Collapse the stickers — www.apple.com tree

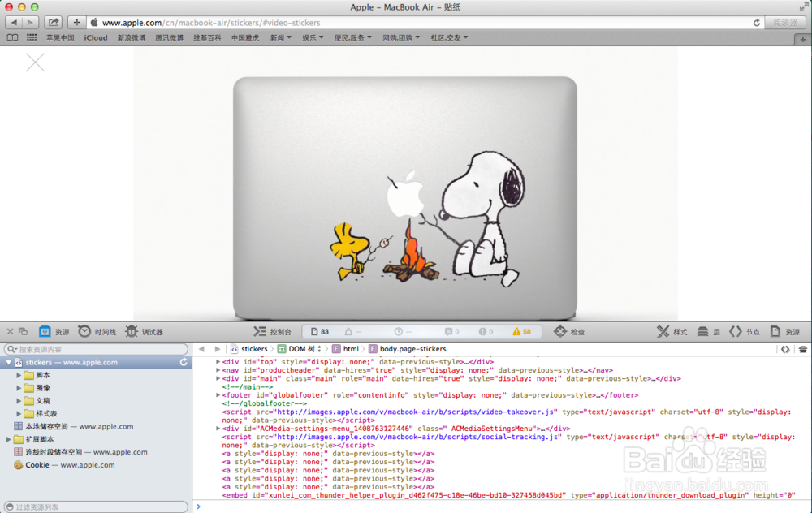click(x=8, y=362)
